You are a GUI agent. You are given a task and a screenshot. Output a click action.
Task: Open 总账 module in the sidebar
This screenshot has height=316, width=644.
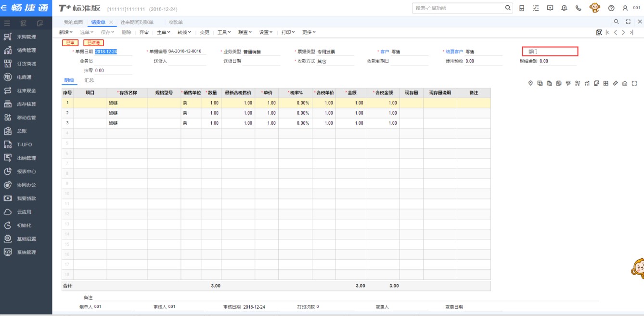pyautogui.click(x=22, y=131)
